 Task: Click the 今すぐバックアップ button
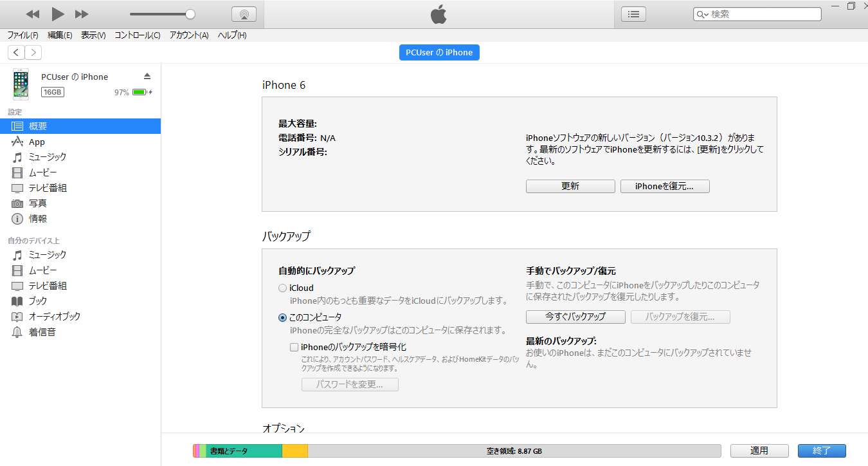pyautogui.click(x=575, y=317)
